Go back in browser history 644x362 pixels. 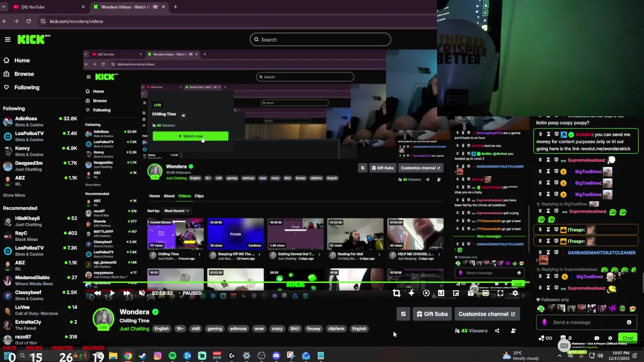(5, 21)
